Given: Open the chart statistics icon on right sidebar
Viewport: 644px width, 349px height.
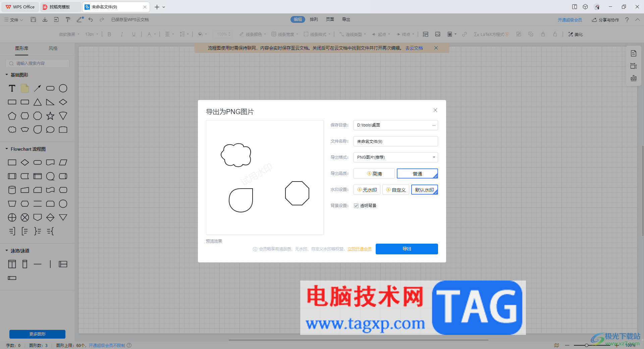Looking at the screenshot, I should 634,78.
